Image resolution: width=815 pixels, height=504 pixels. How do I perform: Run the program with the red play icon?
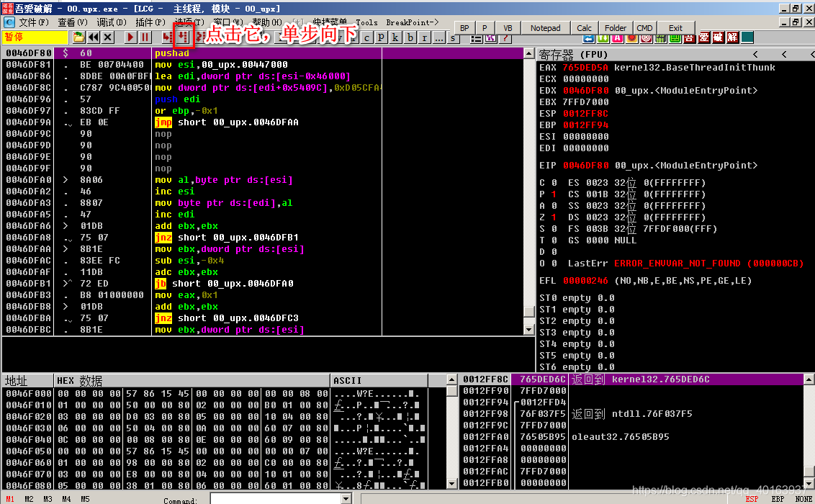click(130, 37)
